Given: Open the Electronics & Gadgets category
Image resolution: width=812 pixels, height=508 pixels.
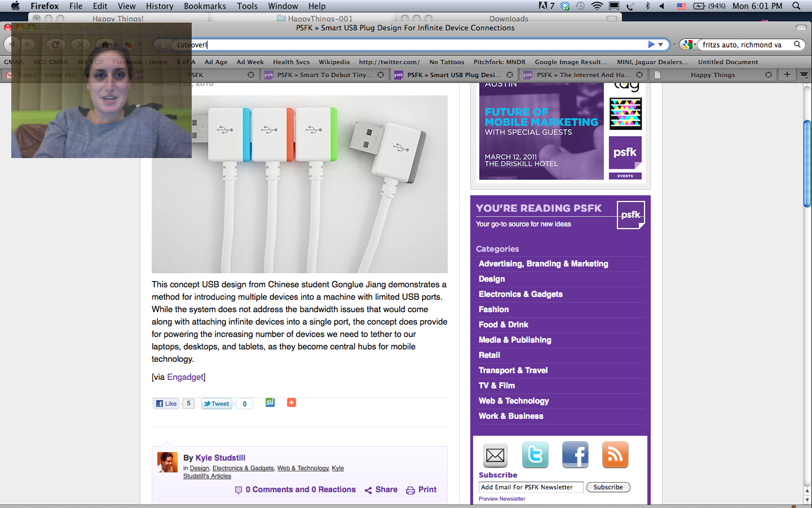Looking at the screenshot, I should tap(520, 294).
